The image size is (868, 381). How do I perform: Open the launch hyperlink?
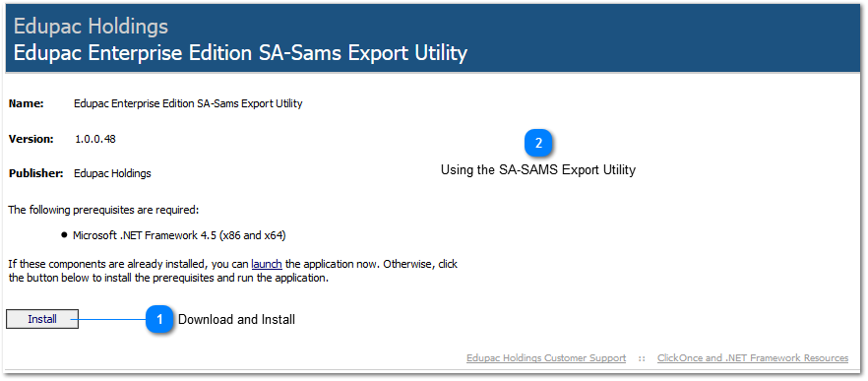(267, 264)
